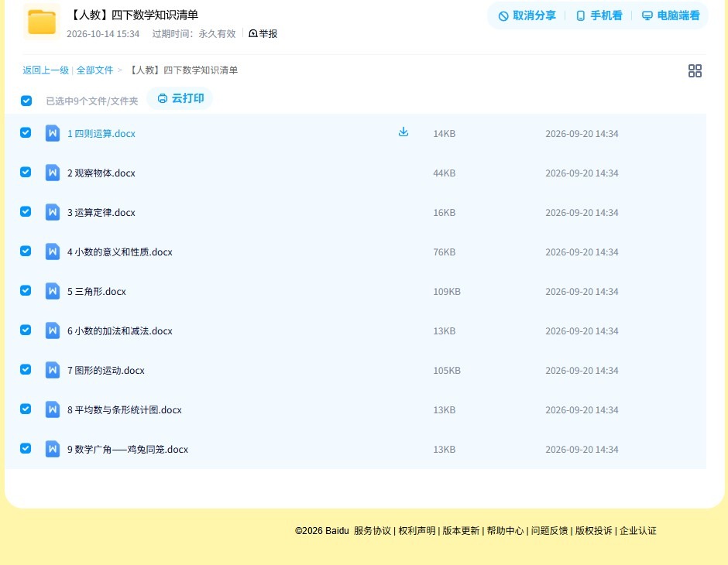Viewport: 728px width, 565px height.
Task: Uncheck the 4 小数的意义和性质.docx checkbox
Action: [26, 251]
